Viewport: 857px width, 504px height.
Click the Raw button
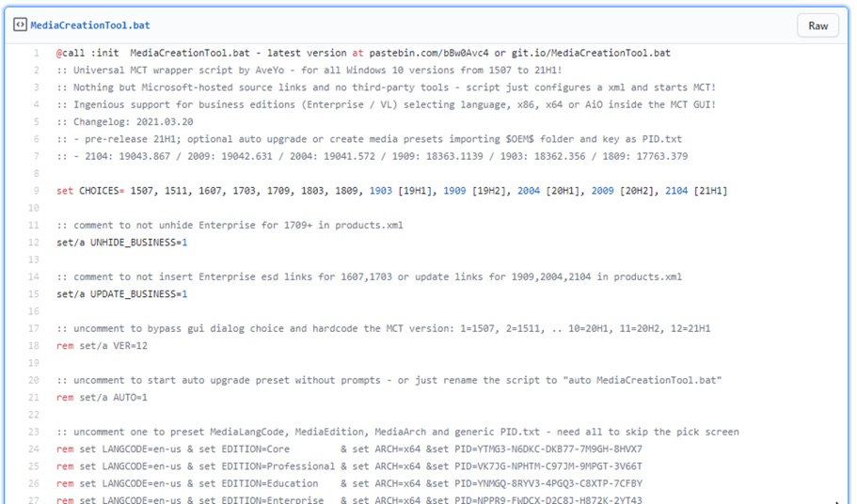pos(817,25)
